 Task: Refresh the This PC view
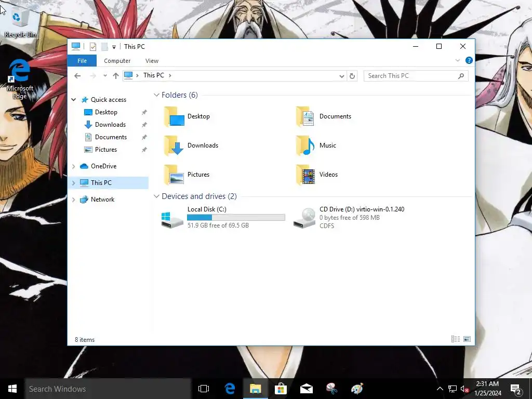(x=352, y=76)
